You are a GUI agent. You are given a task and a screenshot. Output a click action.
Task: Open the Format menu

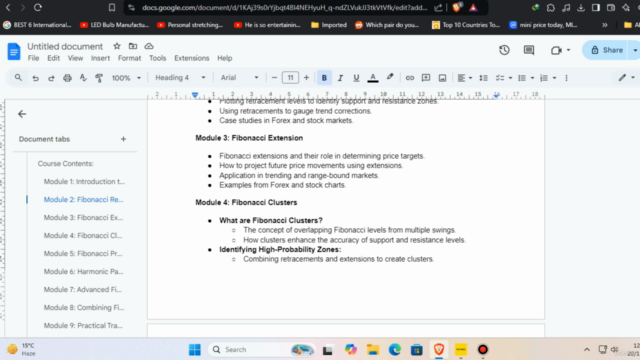coord(129,58)
